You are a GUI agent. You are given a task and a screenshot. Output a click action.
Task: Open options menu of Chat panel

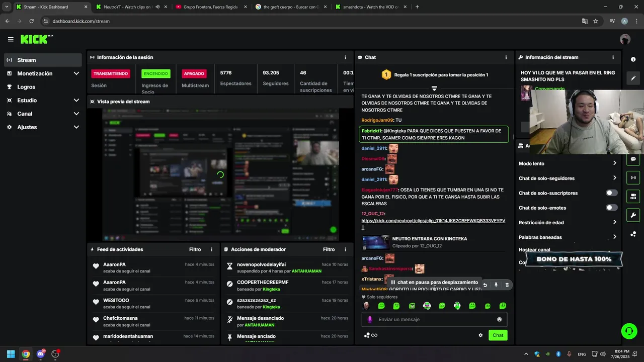click(x=506, y=57)
